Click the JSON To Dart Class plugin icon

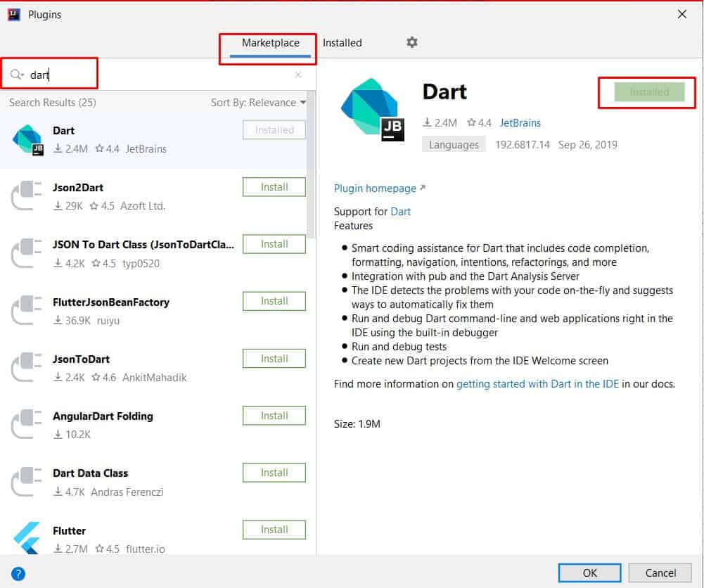pyautogui.click(x=27, y=253)
